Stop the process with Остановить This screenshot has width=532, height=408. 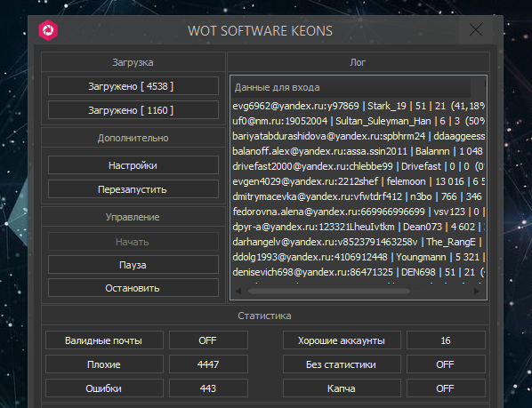point(133,288)
